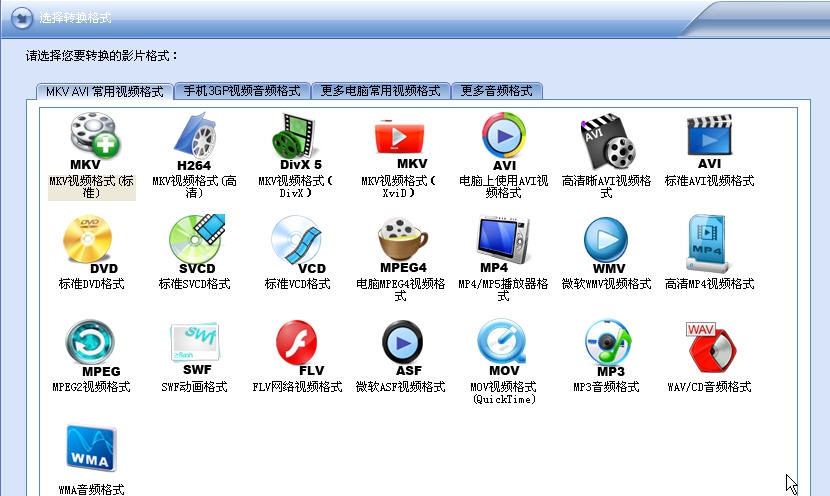Select the standard AVI blue clapperboard icon

pos(709,141)
